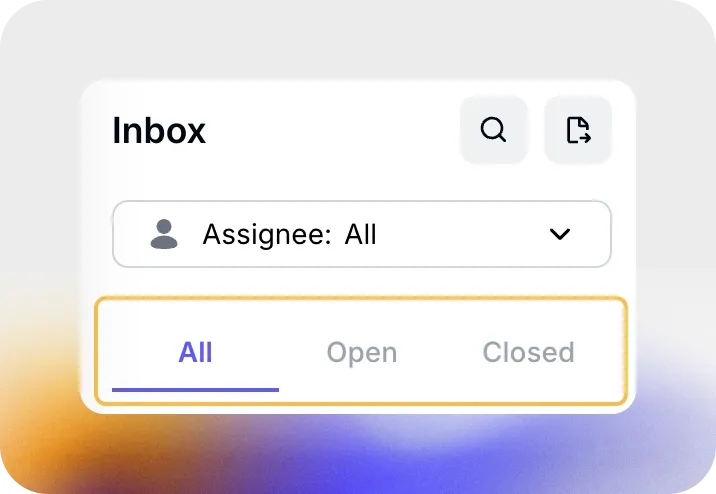Click the Inbox heading text
The image size is (716, 494).
point(159,131)
